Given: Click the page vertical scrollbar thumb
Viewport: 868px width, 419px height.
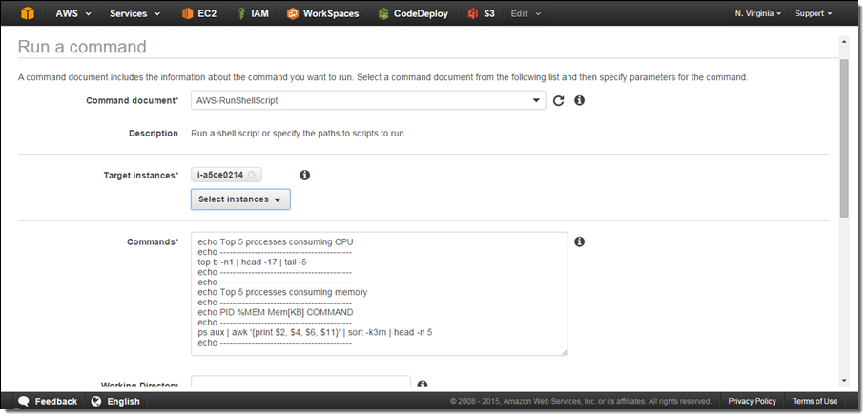Looking at the screenshot, I should tap(843, 138).
